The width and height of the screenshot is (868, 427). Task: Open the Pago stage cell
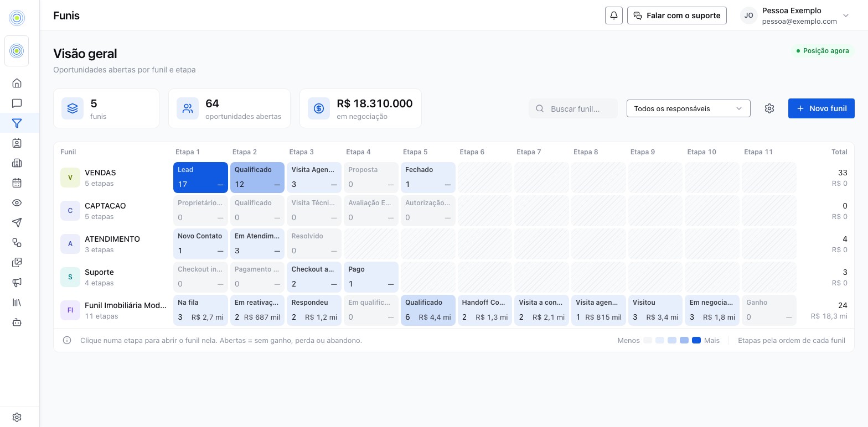click(x=371, y=277)
